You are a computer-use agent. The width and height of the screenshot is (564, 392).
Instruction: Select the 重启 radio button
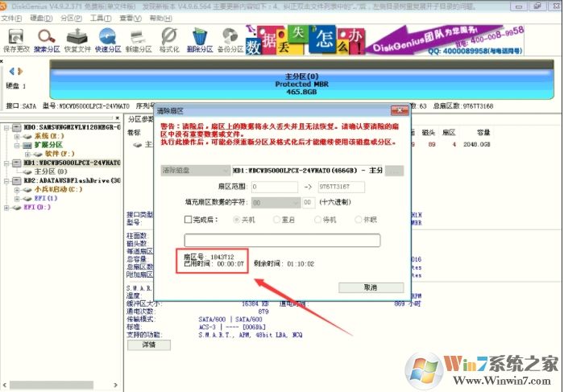pos(276,220)
